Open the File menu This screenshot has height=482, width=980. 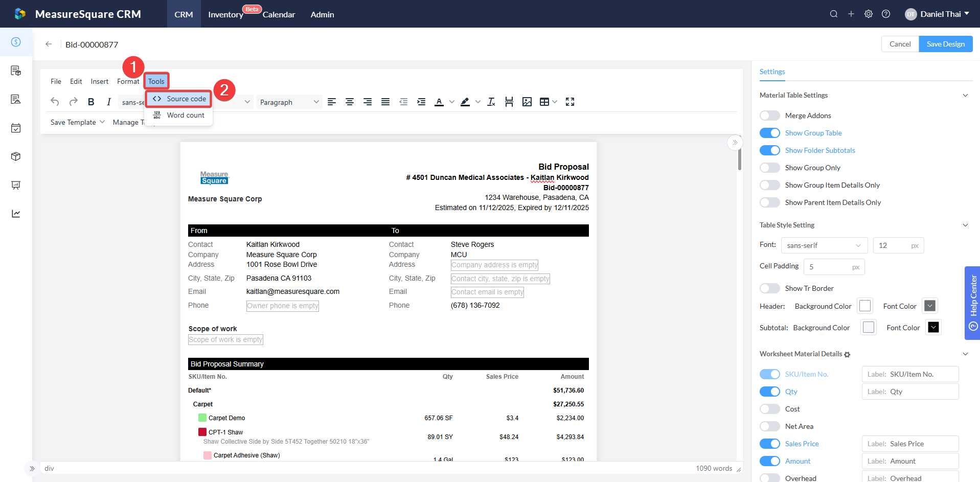tap(56, 81)
